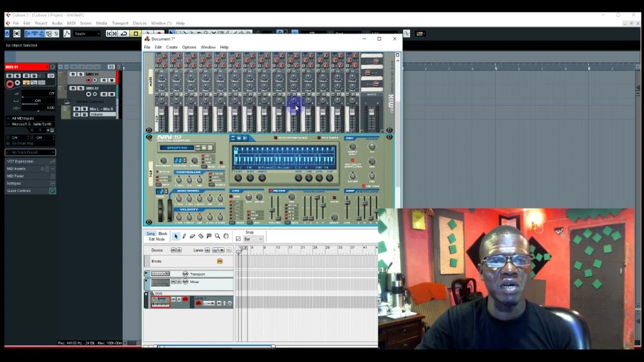644x362 pixels.
Task: Mute the Mixer track in Reason sequencer
Action: pyautogui.click(x=174, y=282)
